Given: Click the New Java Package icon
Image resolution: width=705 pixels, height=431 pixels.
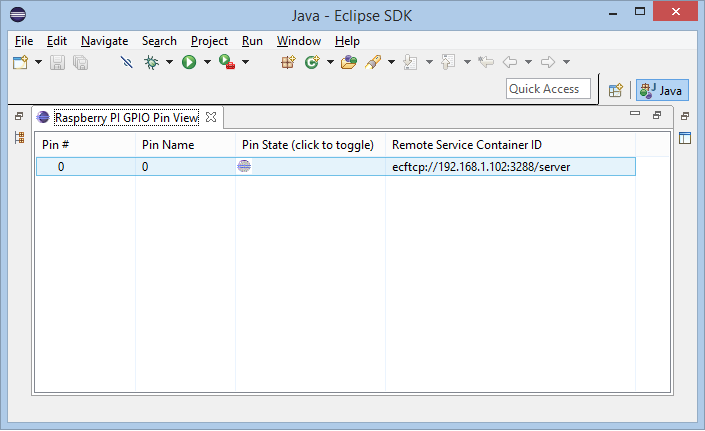Looking at the screenshot, I should 288,62.
